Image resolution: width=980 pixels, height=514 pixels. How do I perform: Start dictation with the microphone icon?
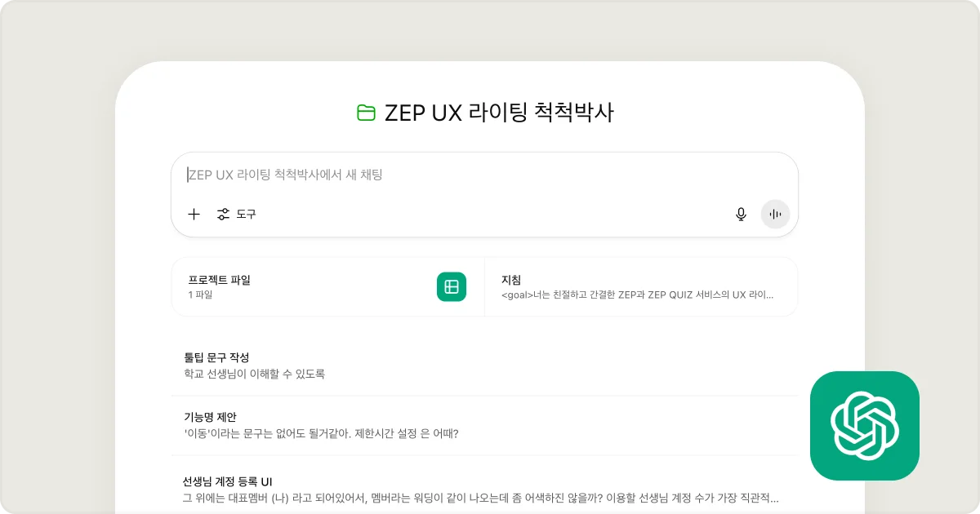[x=741, y=215]
